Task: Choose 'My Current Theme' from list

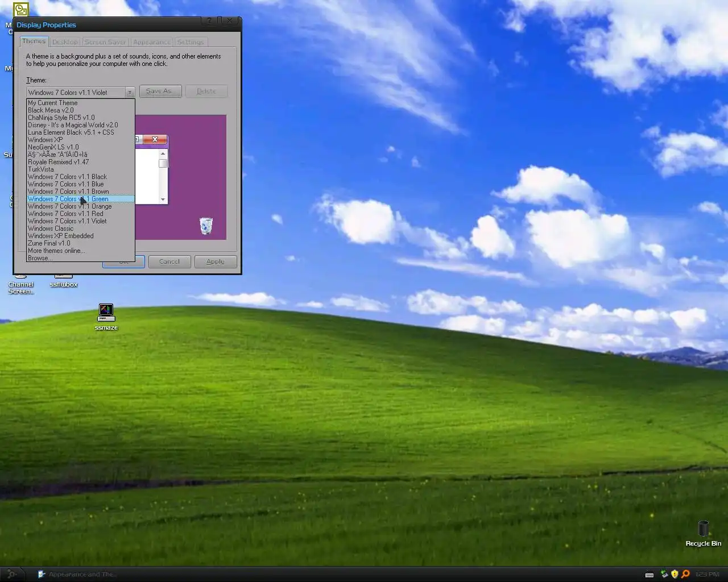Action: tap(81, 103)
